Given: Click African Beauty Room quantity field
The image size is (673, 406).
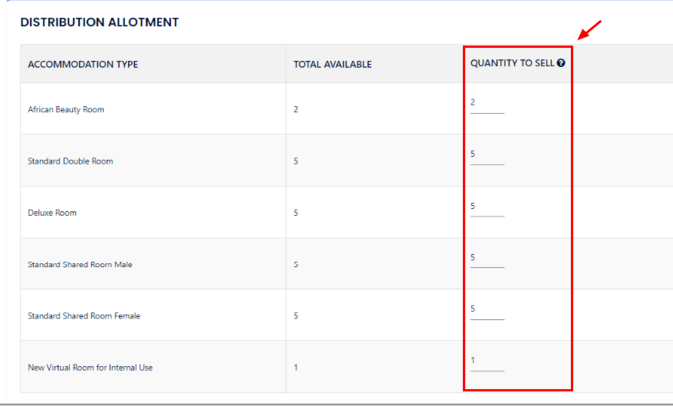Looking at the screenshot, I should 486,105.
